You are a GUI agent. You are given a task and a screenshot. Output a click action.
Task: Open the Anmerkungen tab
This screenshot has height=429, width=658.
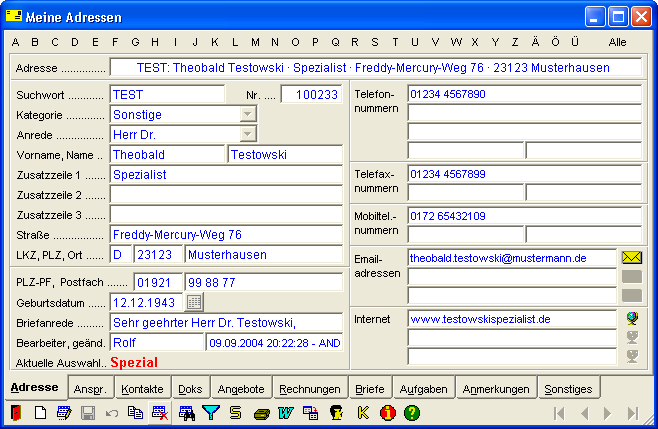coord(496,389)
